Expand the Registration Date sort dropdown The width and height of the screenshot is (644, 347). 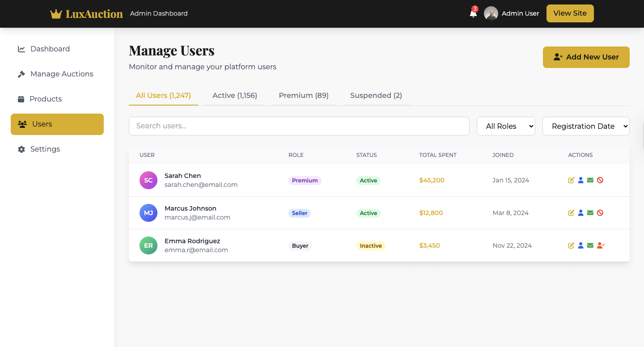586,126
